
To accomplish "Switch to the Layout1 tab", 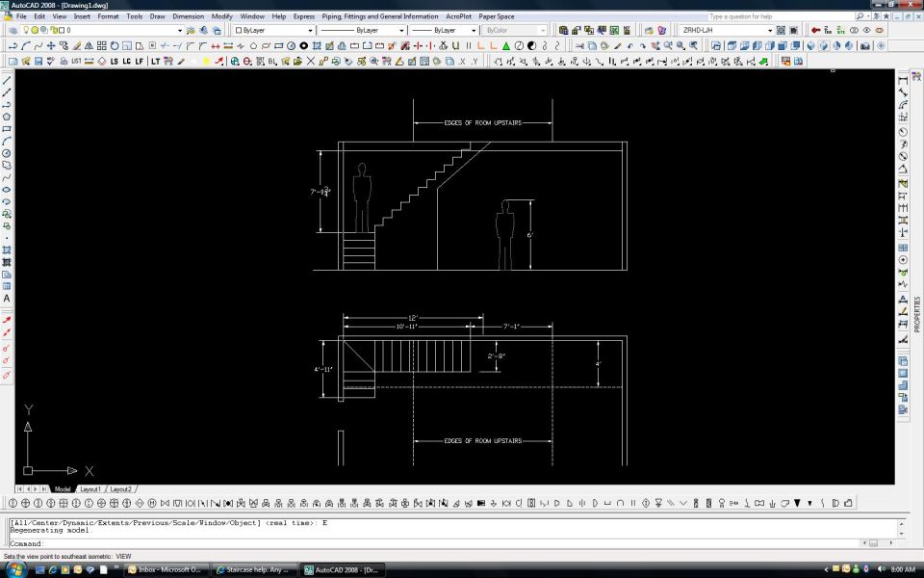I will (90, 489).
